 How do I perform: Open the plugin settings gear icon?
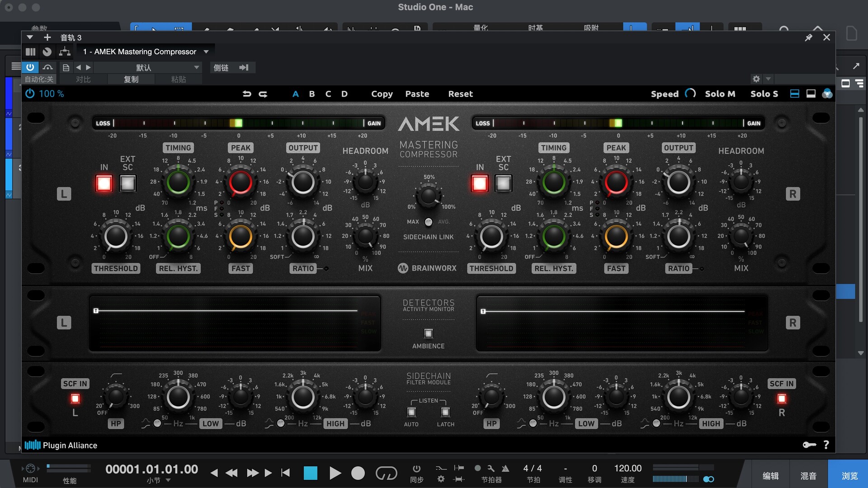pyautogui.click(x=756, y=79)
